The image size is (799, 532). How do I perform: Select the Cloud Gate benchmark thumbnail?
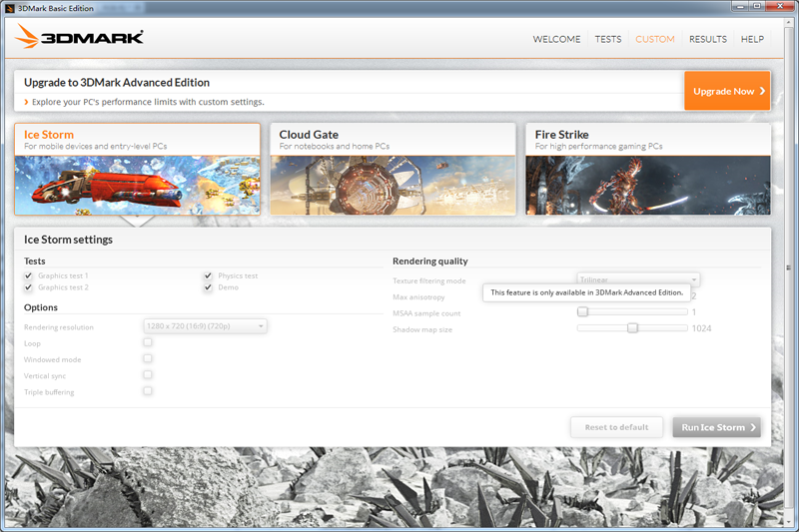[393, 186]
